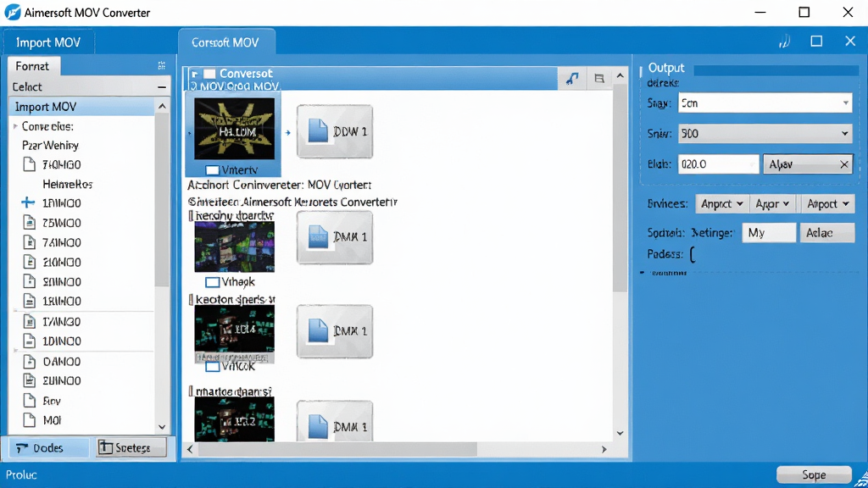Screen dimensions: 868x488
Task: Tick the Vnteriv checkbox
Action: (x=212, y=169)
